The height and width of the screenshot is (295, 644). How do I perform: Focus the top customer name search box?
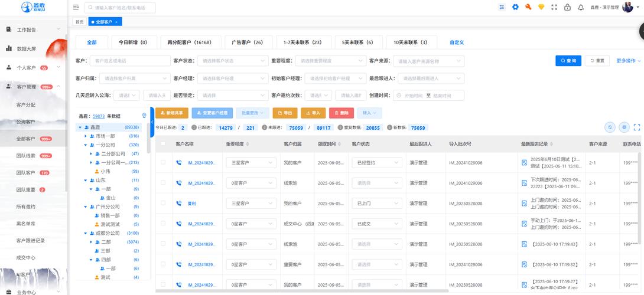(x=120, y=8)
